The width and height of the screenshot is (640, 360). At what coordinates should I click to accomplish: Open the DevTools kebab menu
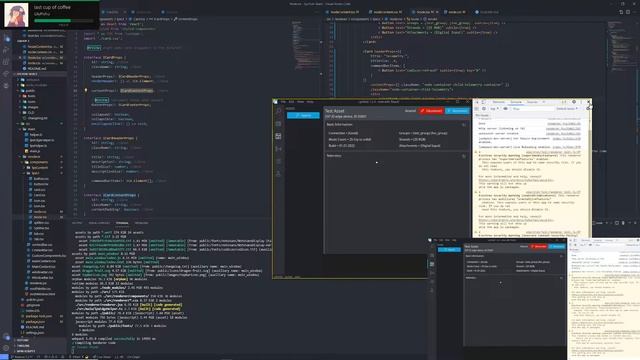tap(581, 102)
